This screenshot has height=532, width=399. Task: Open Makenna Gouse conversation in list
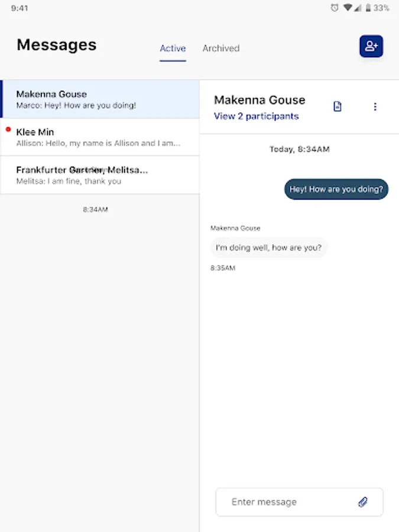click(x=99, y=99)
